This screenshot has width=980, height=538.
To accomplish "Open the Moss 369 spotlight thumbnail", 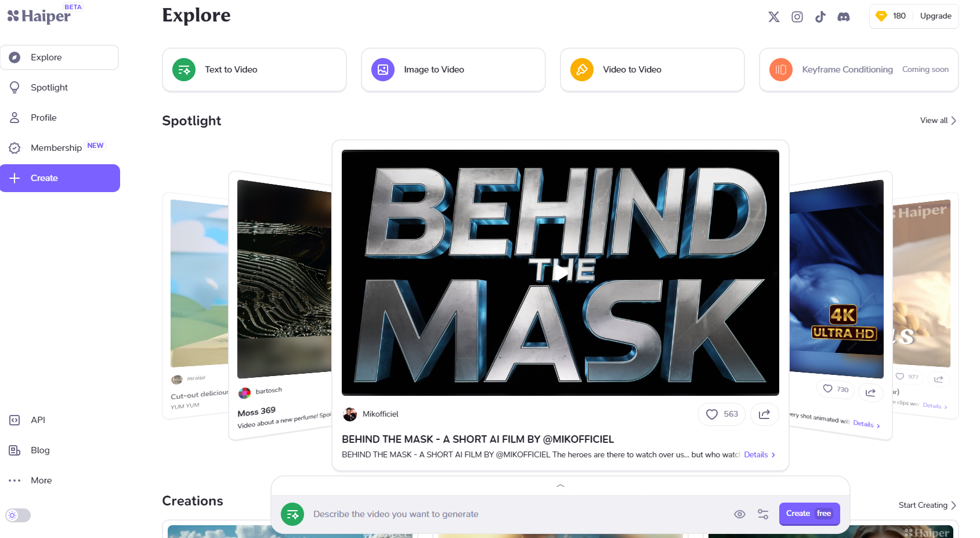I will [284, 279].
